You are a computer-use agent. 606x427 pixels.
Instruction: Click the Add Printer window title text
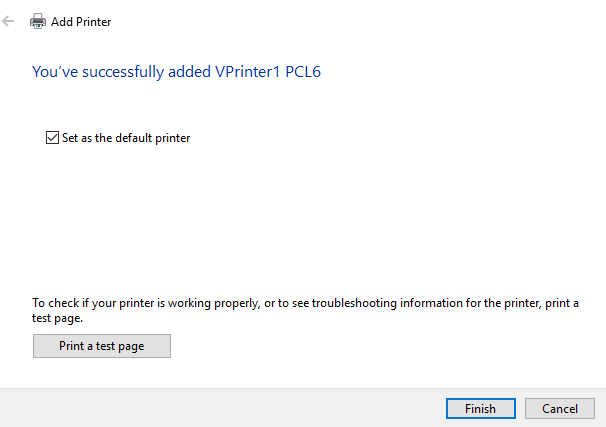click(81, 22)
